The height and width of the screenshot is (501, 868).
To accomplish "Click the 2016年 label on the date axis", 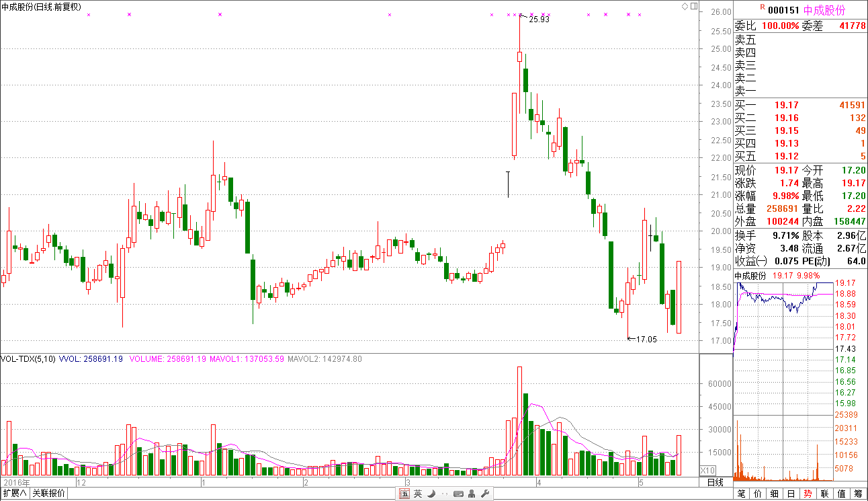I will (x=17, y=483).
